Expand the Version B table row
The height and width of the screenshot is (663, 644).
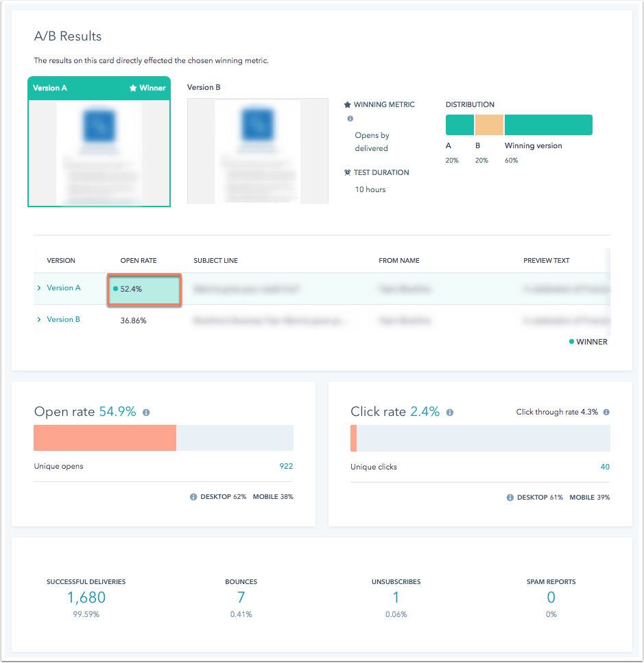[39, 319]
